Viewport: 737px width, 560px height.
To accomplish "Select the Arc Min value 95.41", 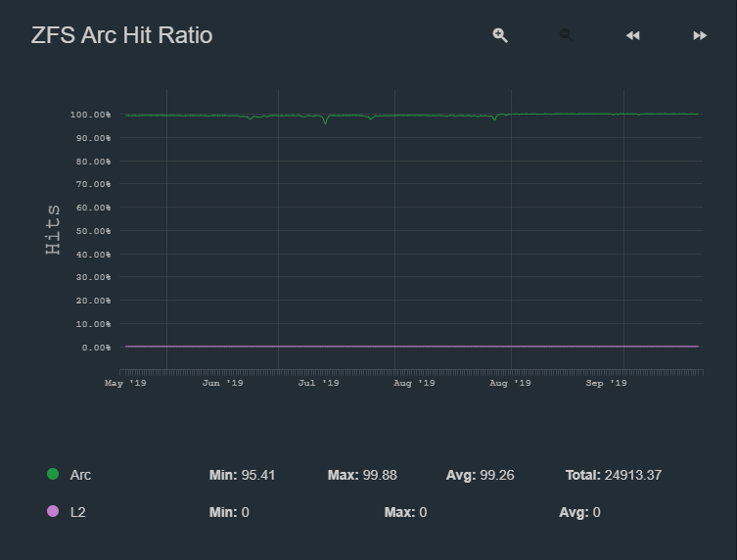I will coord(258,475).
